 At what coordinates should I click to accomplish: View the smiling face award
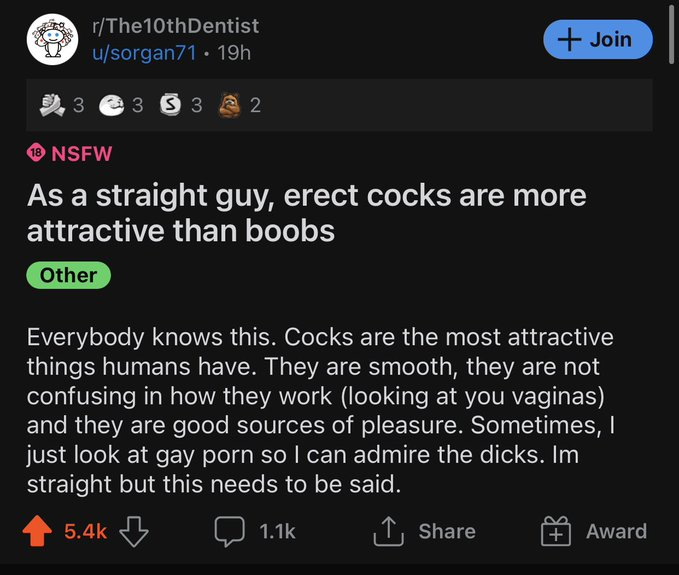112,105
